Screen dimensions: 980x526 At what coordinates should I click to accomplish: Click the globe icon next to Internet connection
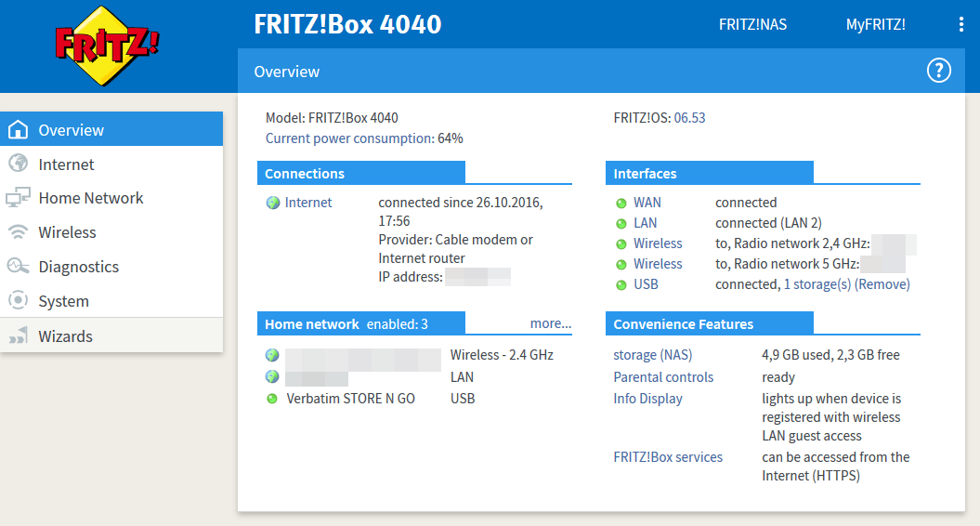[x=272, y=203]
